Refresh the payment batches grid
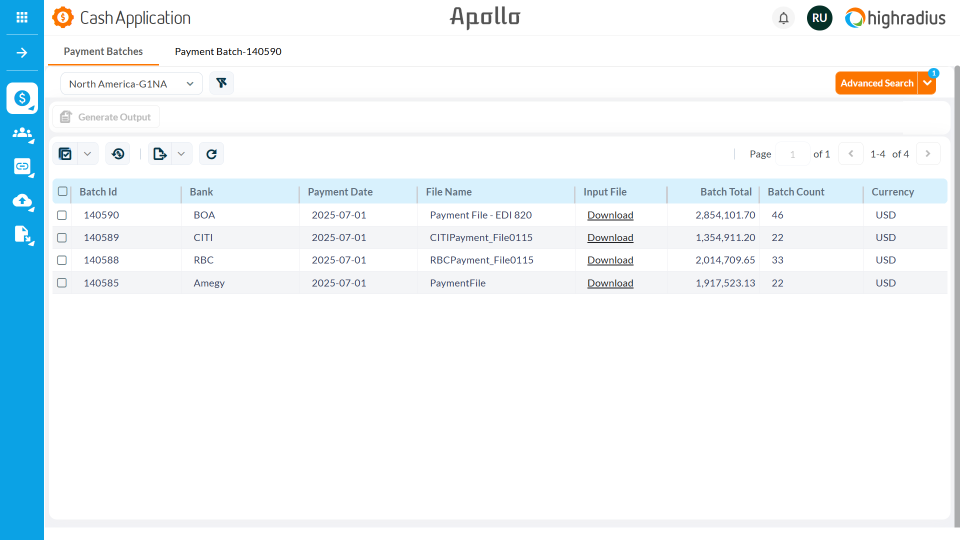Screen dimensions: 960x540 [x=211, y=154]
